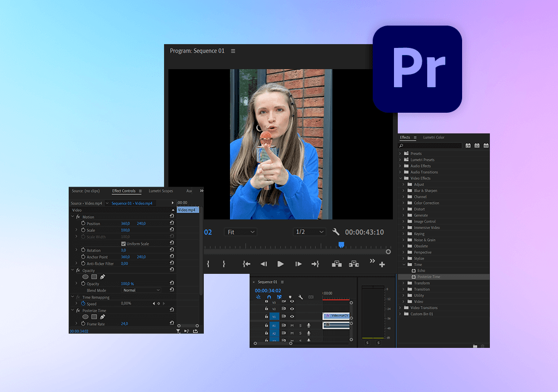Open Effect Controls panel menu
This screenshot has width=558, height=392.
pyautogui.click(x=140, y=191)
